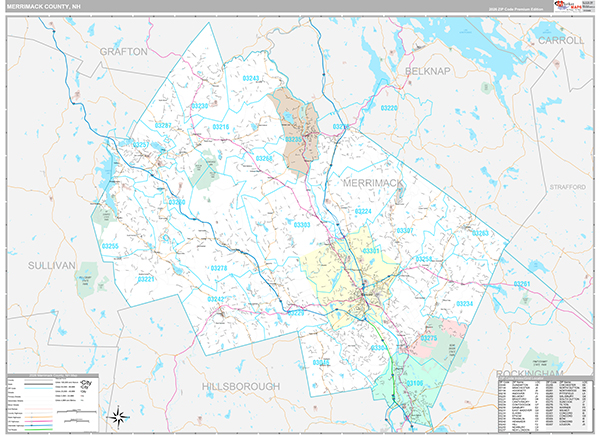Select ZIP code label 03303
600x435 pixels.
tap(302, 225)
